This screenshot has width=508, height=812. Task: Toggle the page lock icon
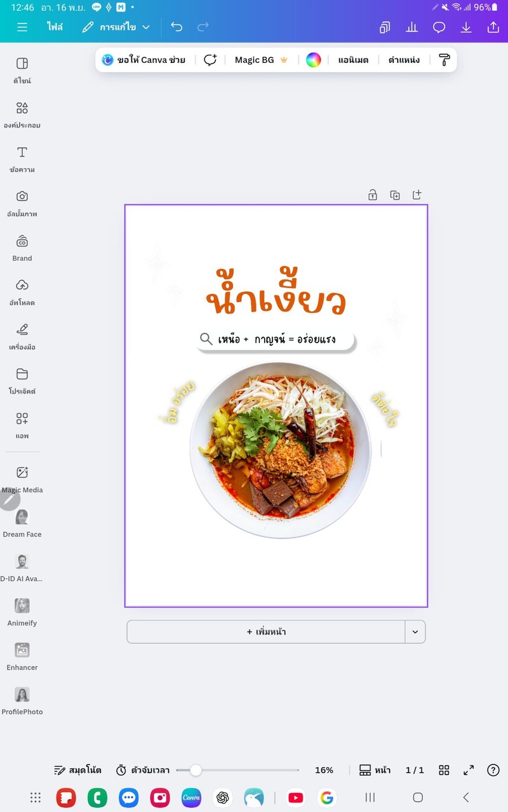coord(373,195)
